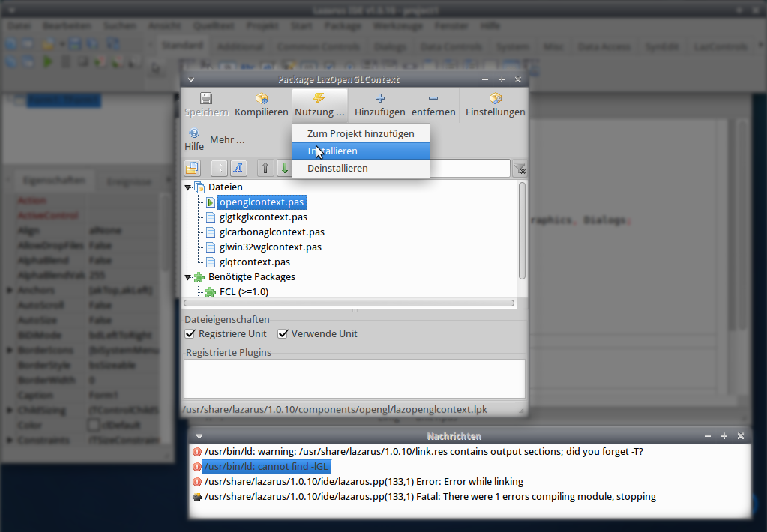Click the gray move-up arrow button
Screen dimensions: 767x532
(x=265, y=168)
